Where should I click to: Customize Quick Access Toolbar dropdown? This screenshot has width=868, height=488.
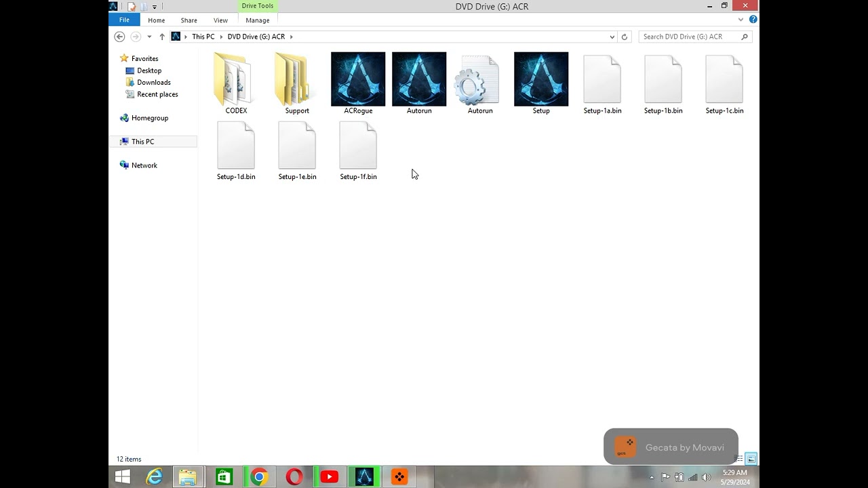[155, 7]
